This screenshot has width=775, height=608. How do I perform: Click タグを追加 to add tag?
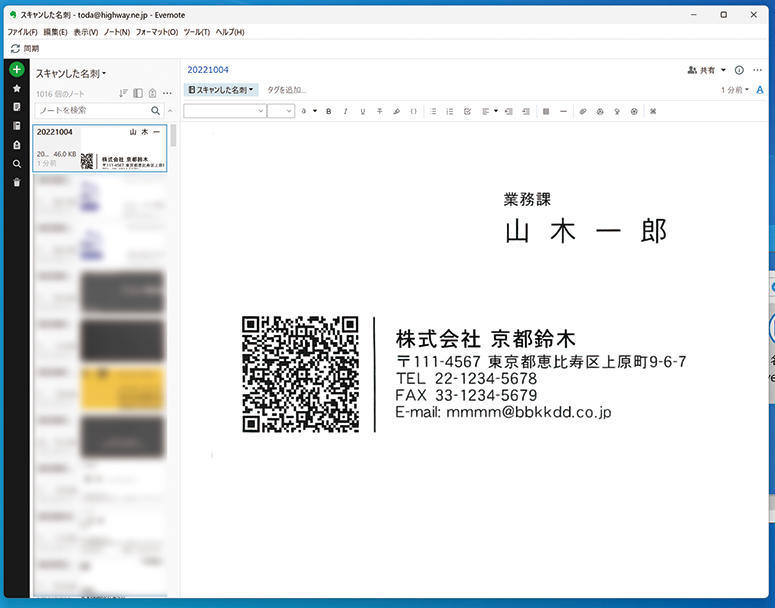(287, 90)
